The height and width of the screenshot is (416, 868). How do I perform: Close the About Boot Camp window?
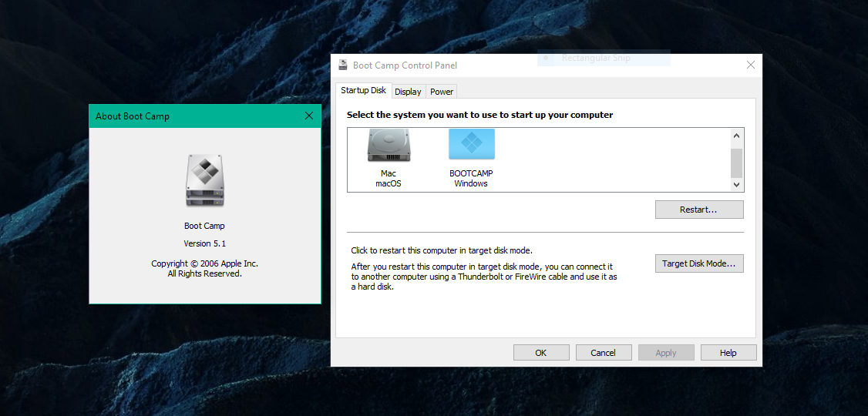click(309, 116)
